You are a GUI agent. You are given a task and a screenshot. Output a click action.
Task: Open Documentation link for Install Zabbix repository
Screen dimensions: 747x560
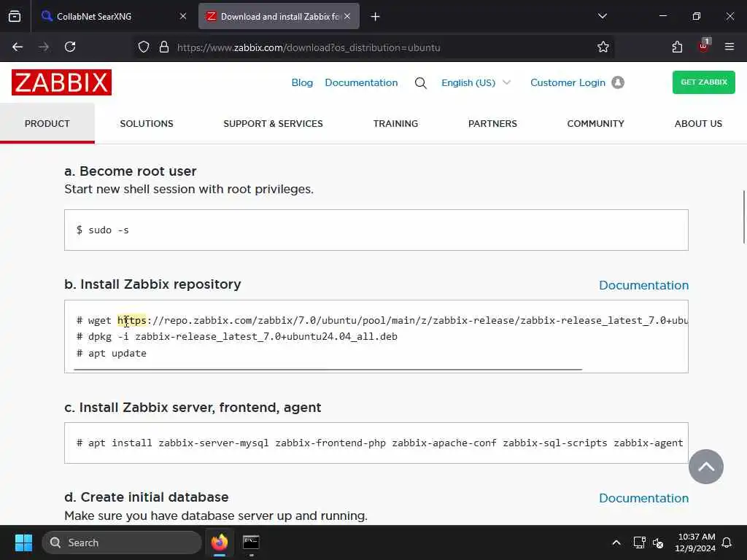click(x=643, y=285)
